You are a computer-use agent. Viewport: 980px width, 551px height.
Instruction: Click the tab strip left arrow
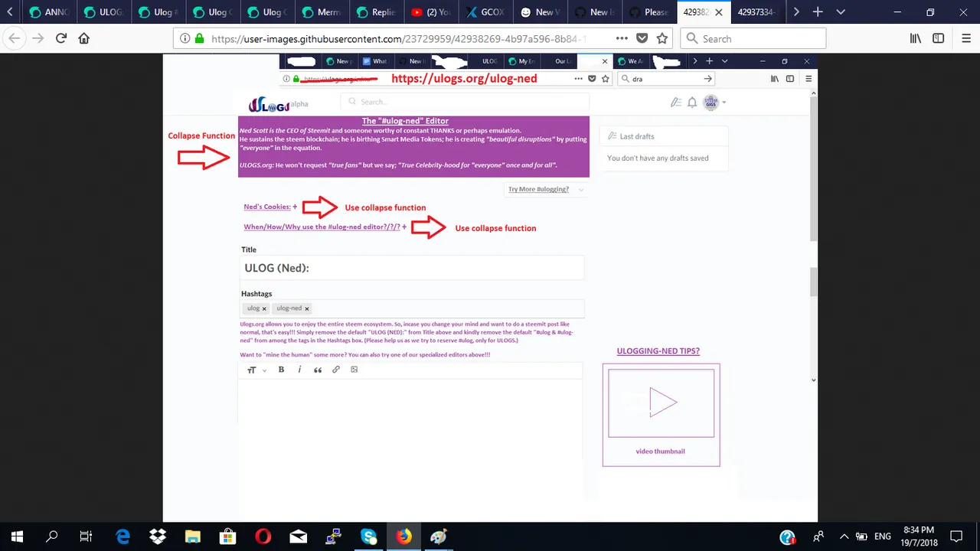(9, 12)
